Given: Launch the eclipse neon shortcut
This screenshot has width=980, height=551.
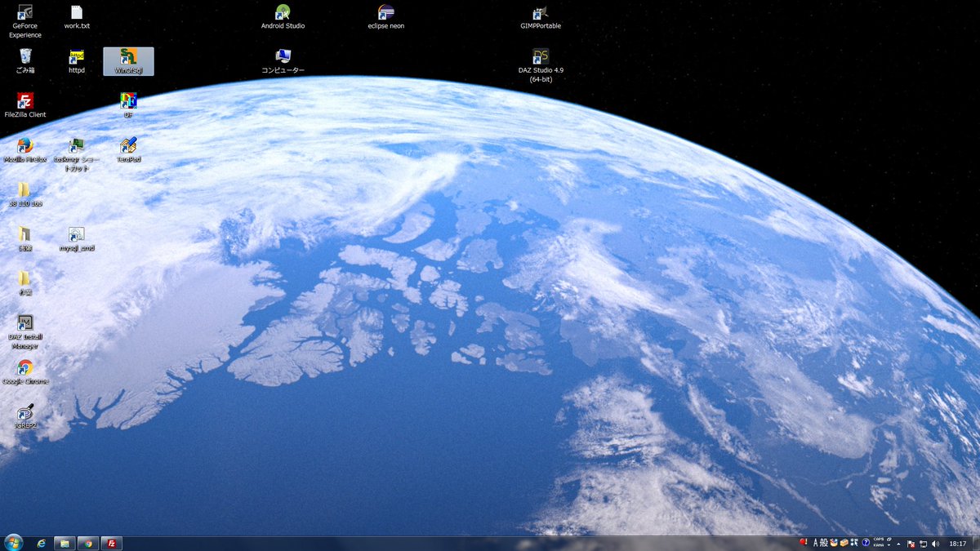Looking at the screenshot, I should pos(386,17).
